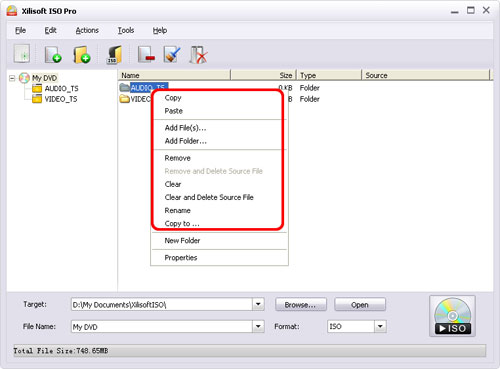Click the Load ISO toolbar icon
Image resolution: width=500 pixels, height=369 pixels.
[114, 54]
